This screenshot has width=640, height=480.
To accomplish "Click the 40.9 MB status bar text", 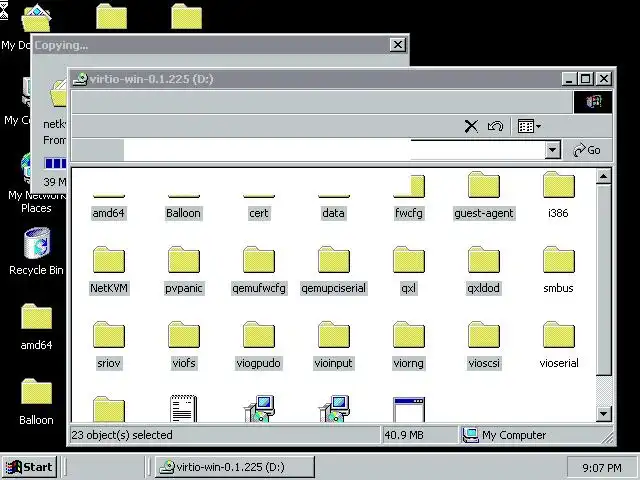I will tap(404, 435).
